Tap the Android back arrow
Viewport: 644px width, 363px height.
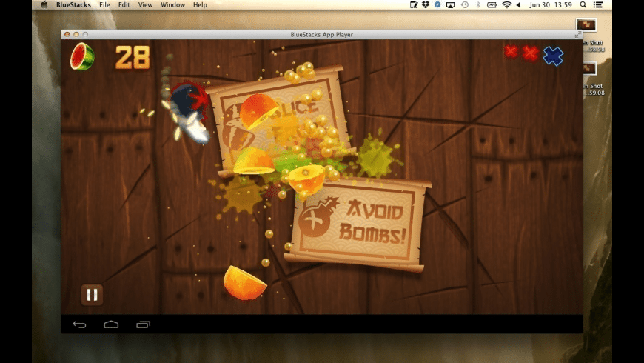pos(79,324)
